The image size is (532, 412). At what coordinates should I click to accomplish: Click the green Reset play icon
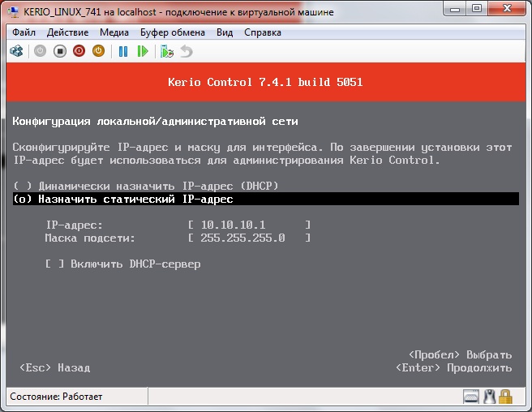[143, 51]
